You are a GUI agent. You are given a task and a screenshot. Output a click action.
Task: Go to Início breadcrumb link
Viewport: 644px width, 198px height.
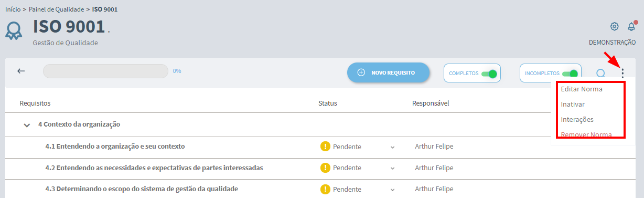pos(13,9)
